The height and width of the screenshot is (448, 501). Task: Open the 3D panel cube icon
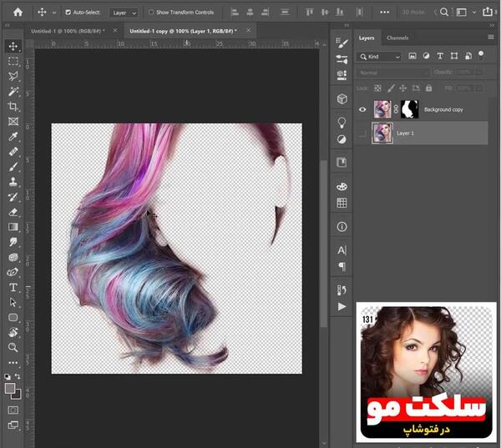(342, 99)
